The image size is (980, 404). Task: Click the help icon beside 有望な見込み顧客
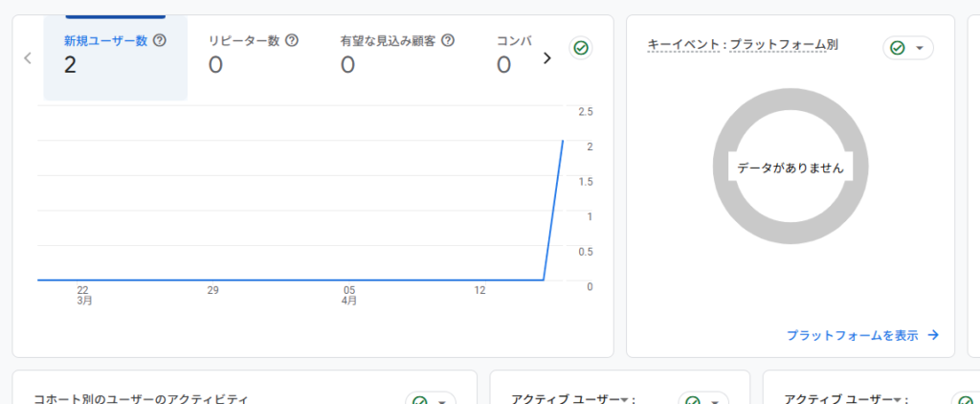[x=447, y=40]
